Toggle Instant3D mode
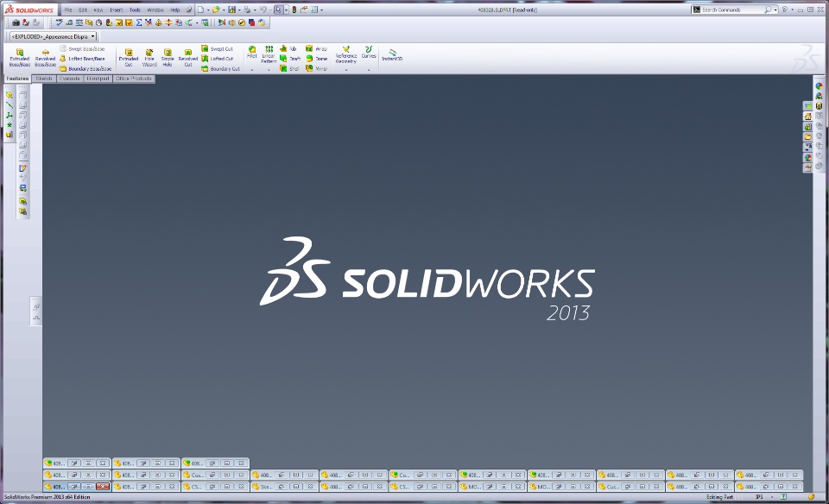Viewport: 829px width, 504px height. tap(392, 54)
